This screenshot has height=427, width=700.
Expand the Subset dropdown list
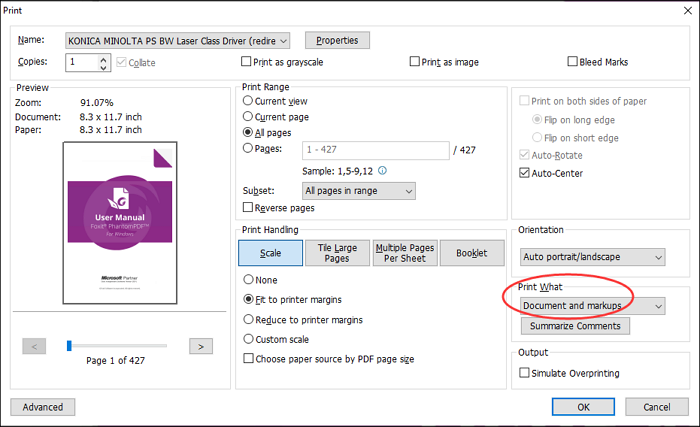point(407,190)
